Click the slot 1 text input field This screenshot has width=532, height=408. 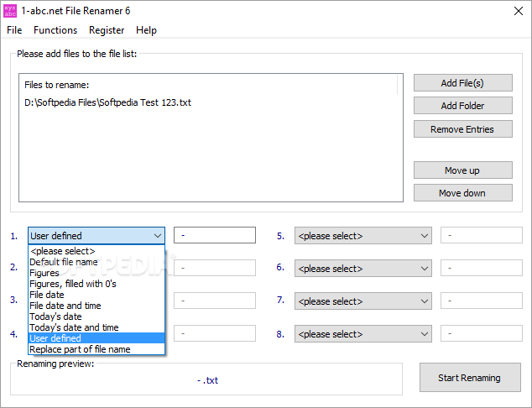[215, 235]
